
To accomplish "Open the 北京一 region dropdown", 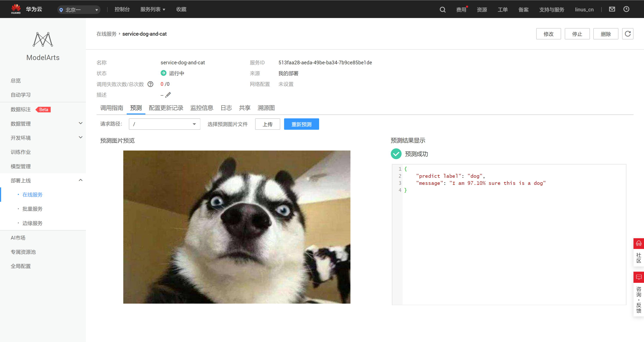I will [x=79, y=10].
